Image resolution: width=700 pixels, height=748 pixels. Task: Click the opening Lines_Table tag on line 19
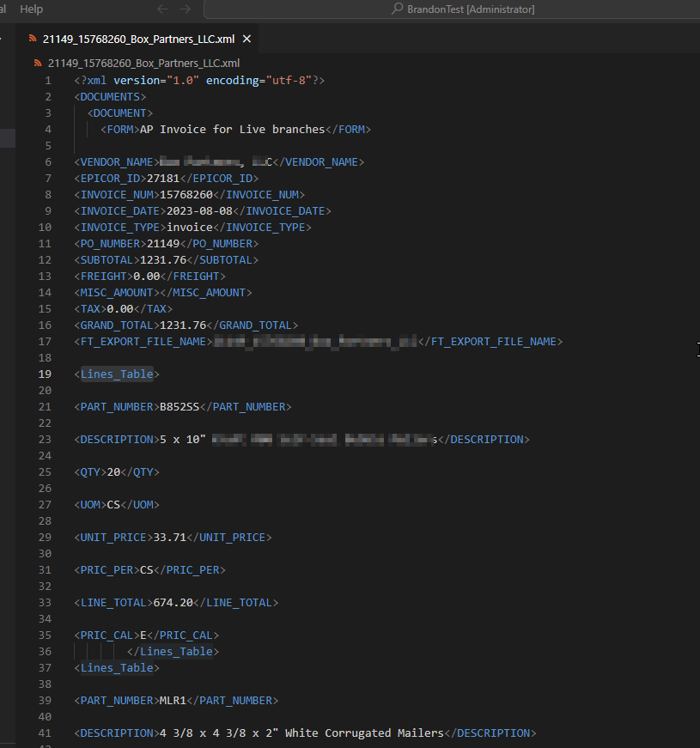117,374
